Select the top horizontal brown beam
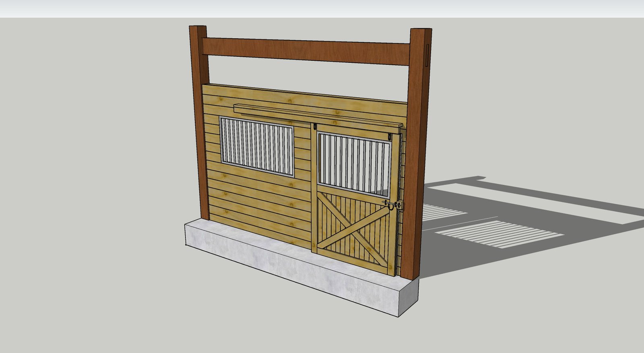 [306, 52]
